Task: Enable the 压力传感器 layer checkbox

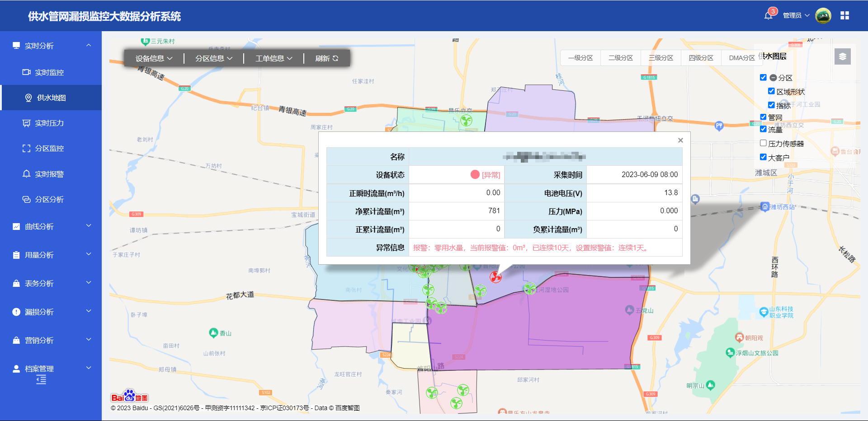Action: click(x=763, y=143)
